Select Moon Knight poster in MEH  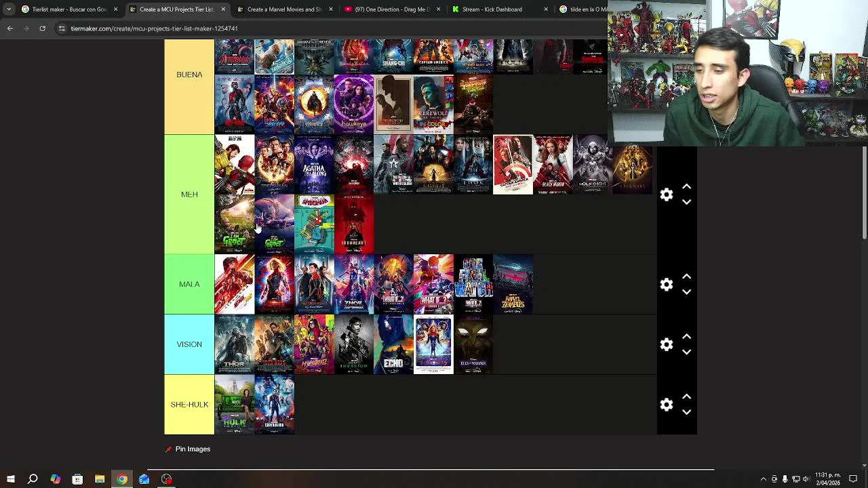(593, 165)
